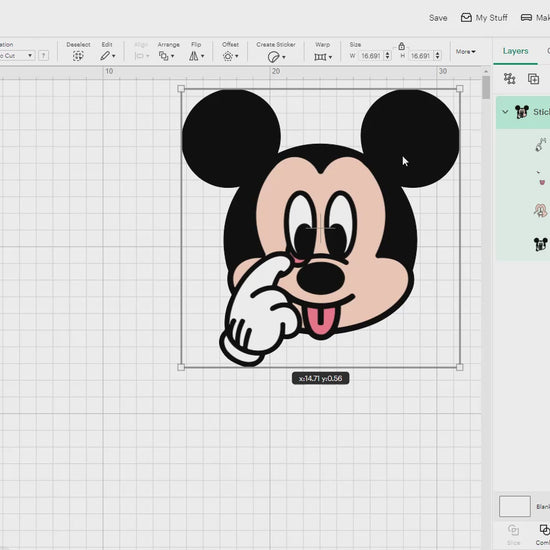Expand the Create Sticker dropdown arrow

click(x=283, y=57)
